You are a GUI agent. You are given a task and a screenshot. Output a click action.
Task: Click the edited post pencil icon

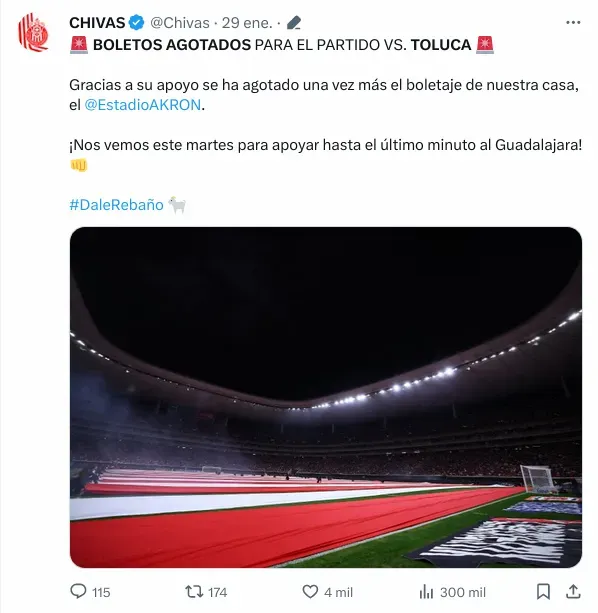294,23
